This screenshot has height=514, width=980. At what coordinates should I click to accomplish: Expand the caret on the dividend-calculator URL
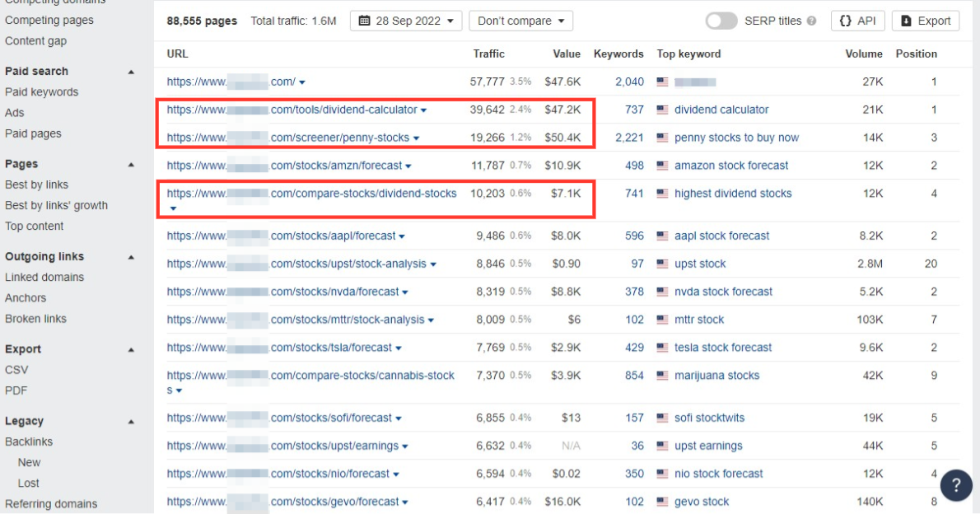(x=422, y=109)
